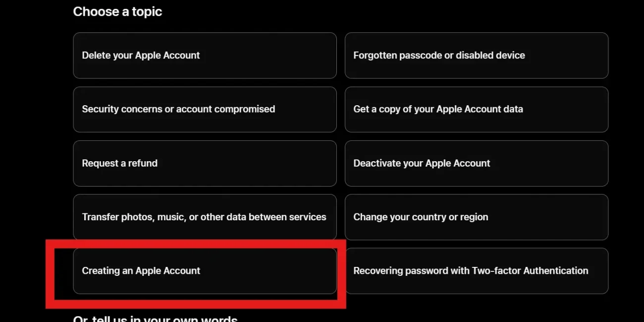Choose Change your country or region
The image size is (644, 322).
pos(476,217)
